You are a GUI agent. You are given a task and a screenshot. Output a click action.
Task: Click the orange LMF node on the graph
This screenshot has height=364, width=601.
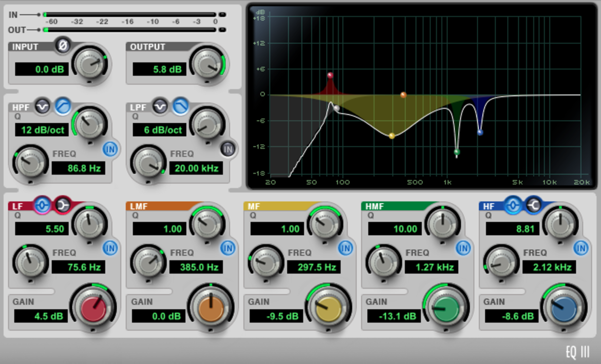(x=403, y=95)
